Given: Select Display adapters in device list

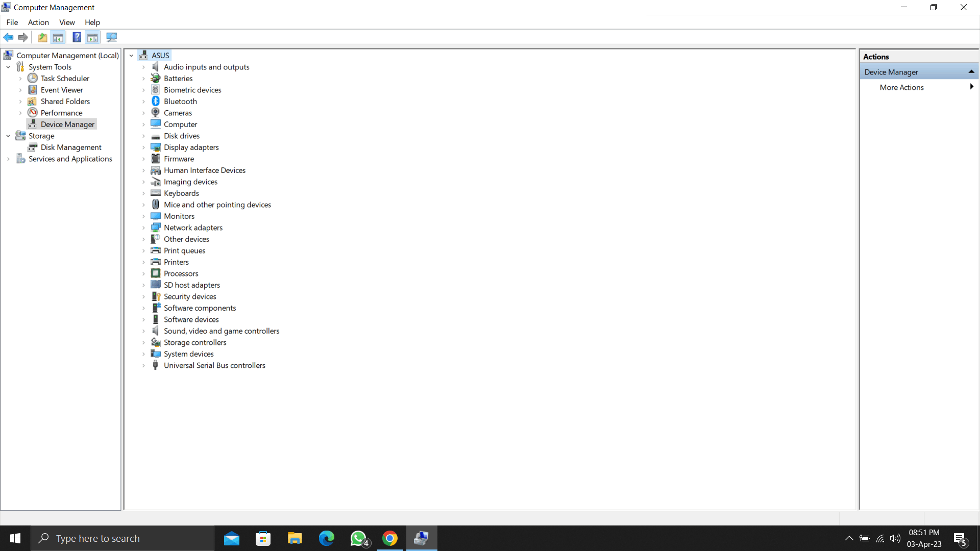Looking at the screenshot, I should tap(191, 147).
